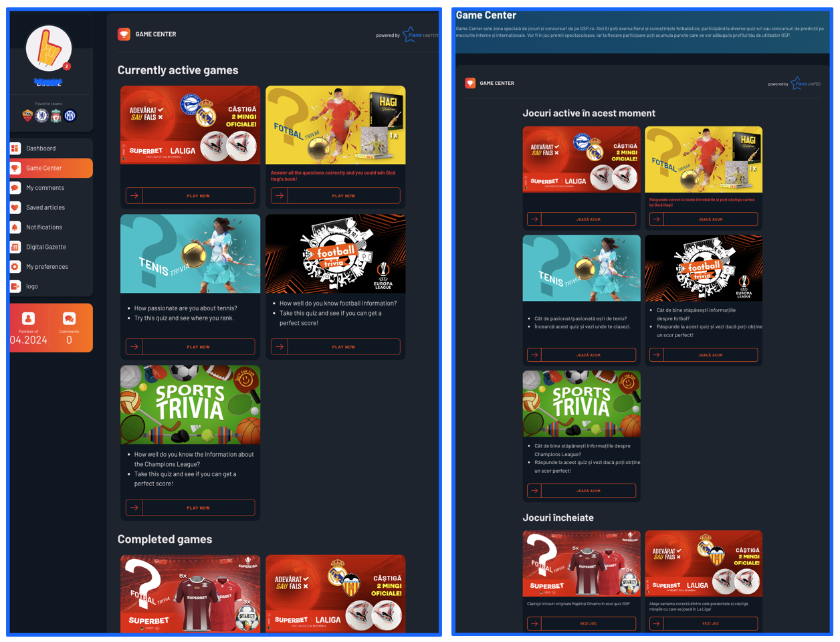840x642 pixels.
Task: Click the logout icon beside 'logo'
Action: [15, 286]
